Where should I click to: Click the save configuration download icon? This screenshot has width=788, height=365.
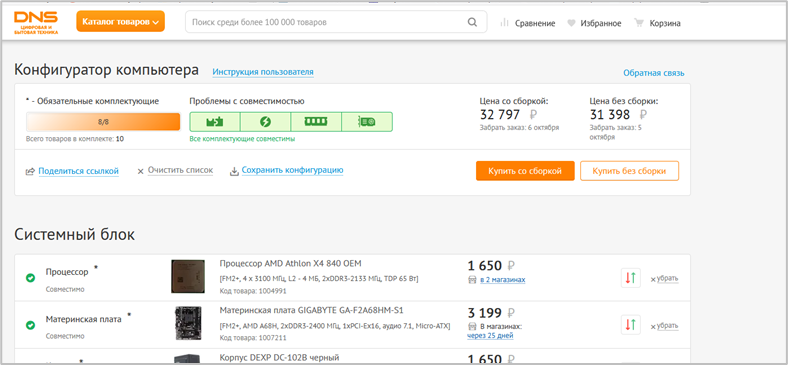[234, 171]
